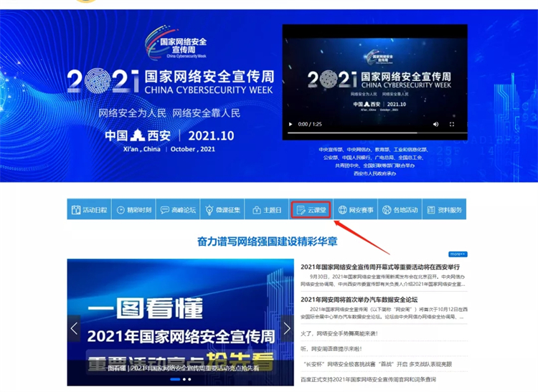Viewport: 538px width, 392px height.
Task: Click the globe icon beside 各地活动
Action: click(x=387, y=210)
